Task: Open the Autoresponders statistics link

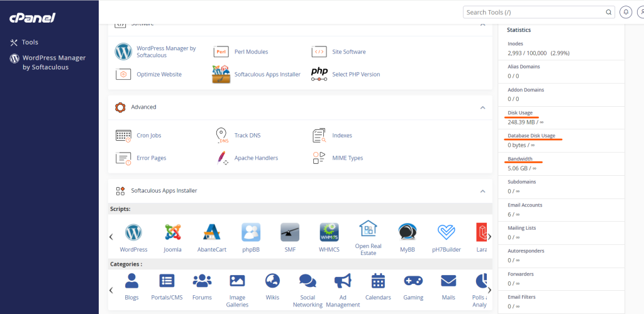Action: coord(526,251)
